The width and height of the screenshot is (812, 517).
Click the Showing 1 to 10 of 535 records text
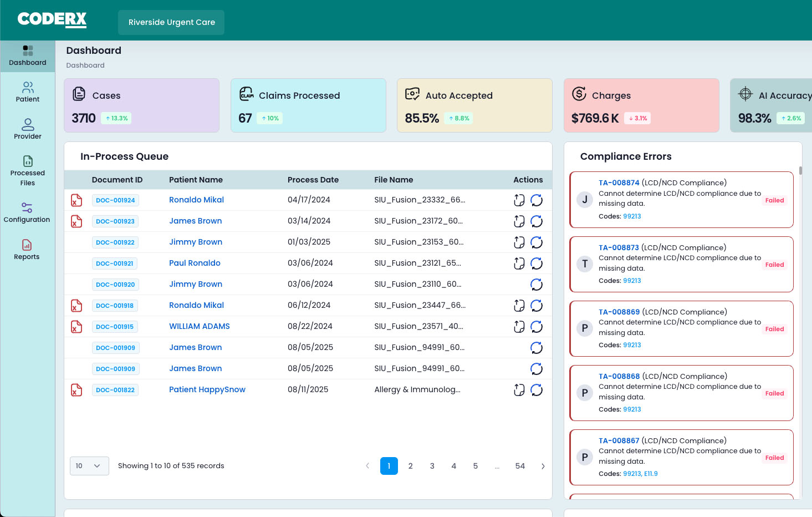pyautogui.click(x=171, y=466)
